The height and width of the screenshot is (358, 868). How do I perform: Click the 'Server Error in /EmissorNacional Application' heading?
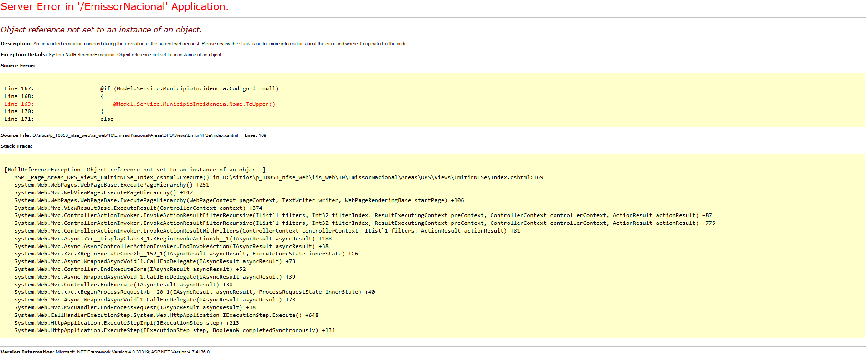[x=114, y=7]
